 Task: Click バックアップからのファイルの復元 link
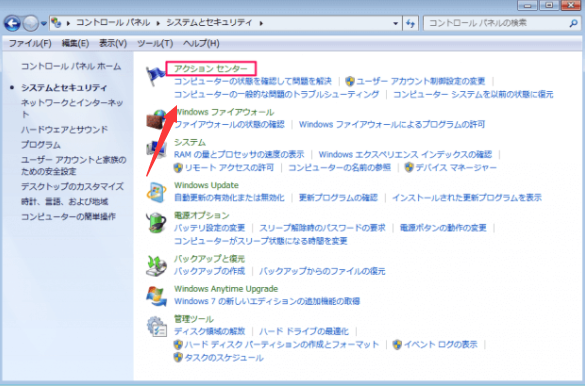[x=322, y=271]
